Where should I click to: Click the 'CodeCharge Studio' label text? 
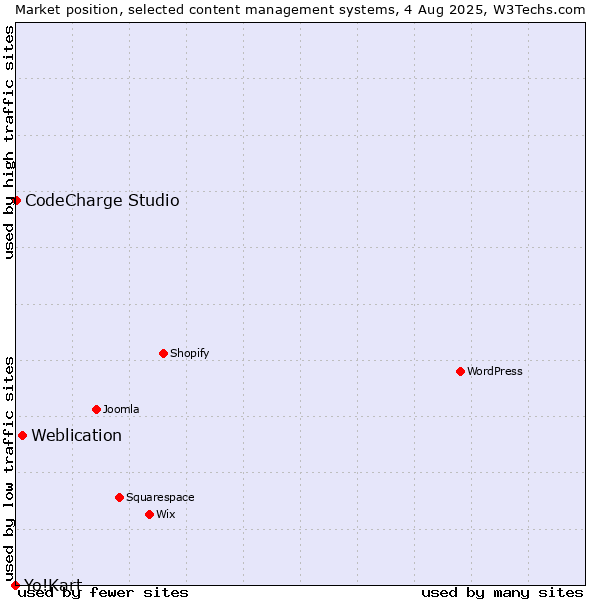pyautogui.click(x=102, y=201)
